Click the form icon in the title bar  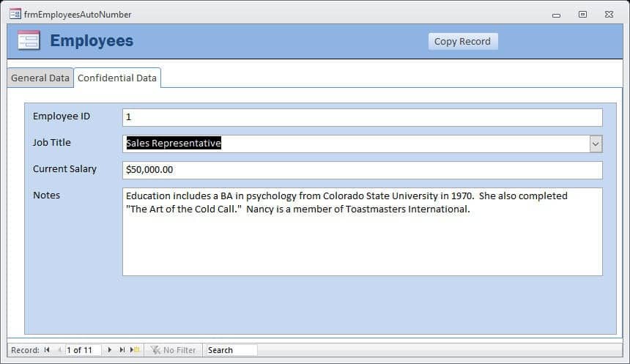(15, 14)
